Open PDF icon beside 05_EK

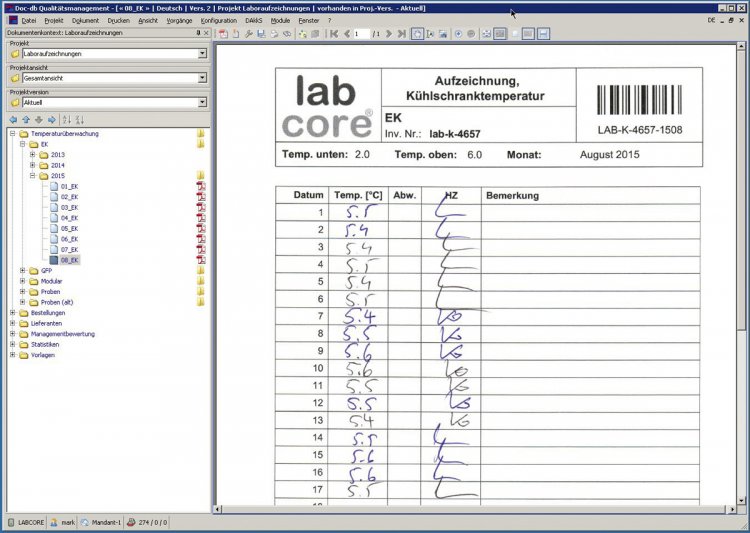201,228
